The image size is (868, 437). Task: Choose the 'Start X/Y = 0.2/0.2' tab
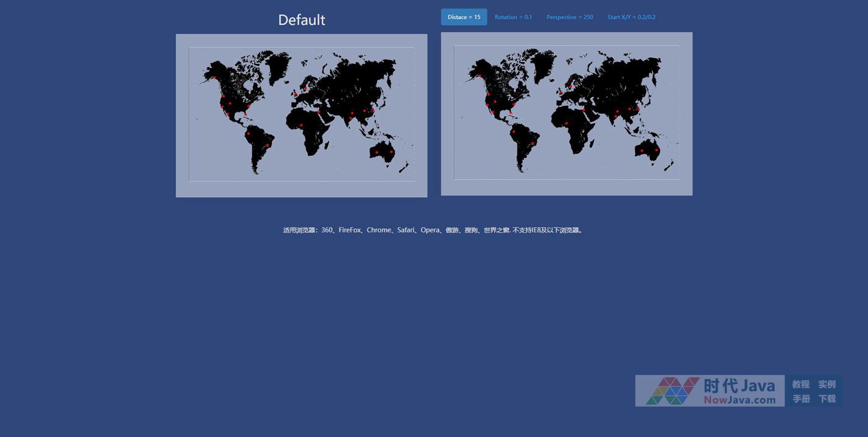click(x=631, y=17)
